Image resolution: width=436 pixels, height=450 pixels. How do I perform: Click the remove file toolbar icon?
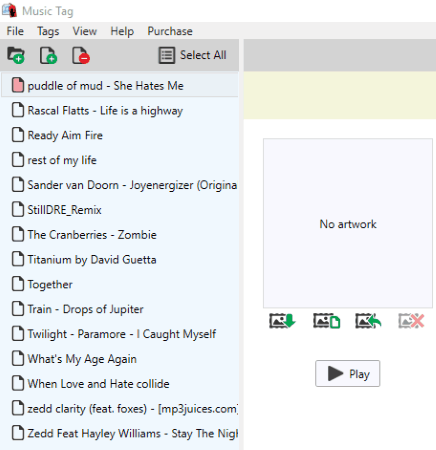[x=81, y=55]
